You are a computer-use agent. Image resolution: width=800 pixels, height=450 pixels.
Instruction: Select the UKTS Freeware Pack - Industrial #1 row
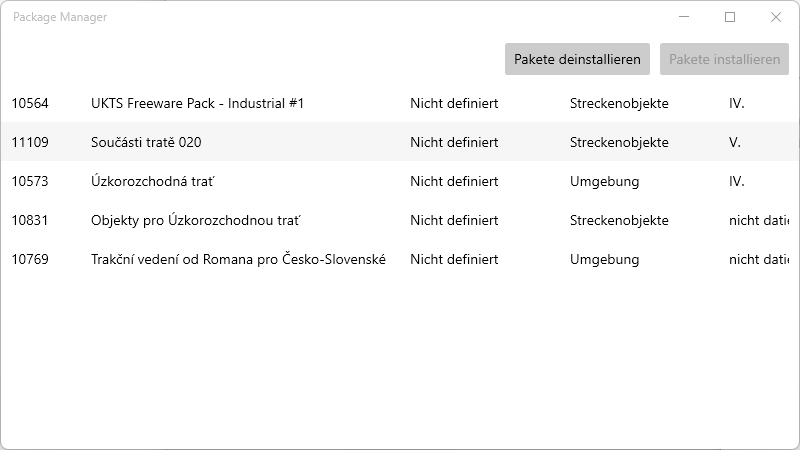click(x=197, y=103)
